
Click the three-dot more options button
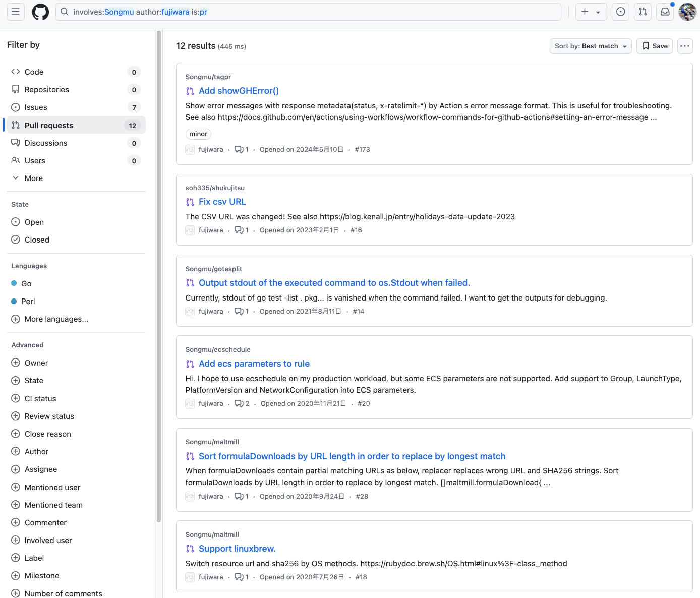[684, 46]
